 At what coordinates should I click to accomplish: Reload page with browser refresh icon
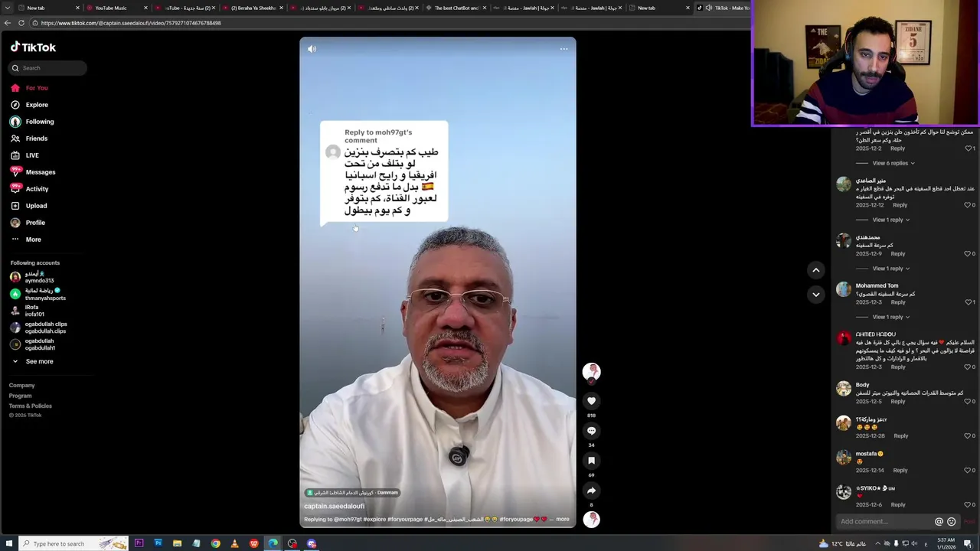(21, 23)
